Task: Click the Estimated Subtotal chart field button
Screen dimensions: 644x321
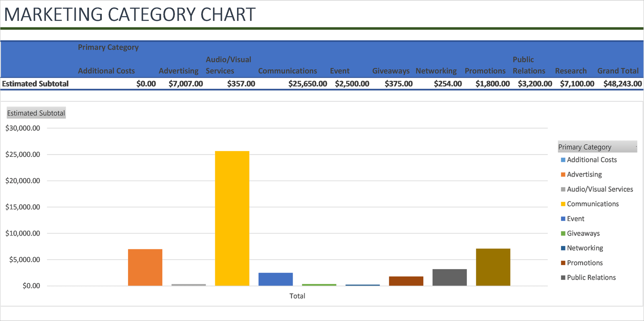Action: [x=36, y=113]
